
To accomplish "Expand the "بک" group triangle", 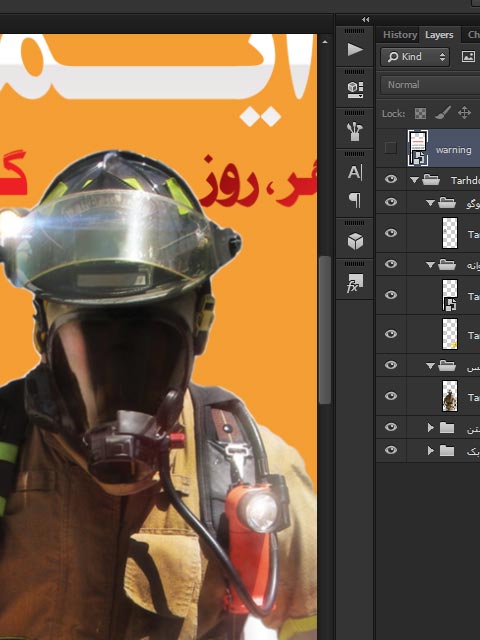I will coord(430,450).
